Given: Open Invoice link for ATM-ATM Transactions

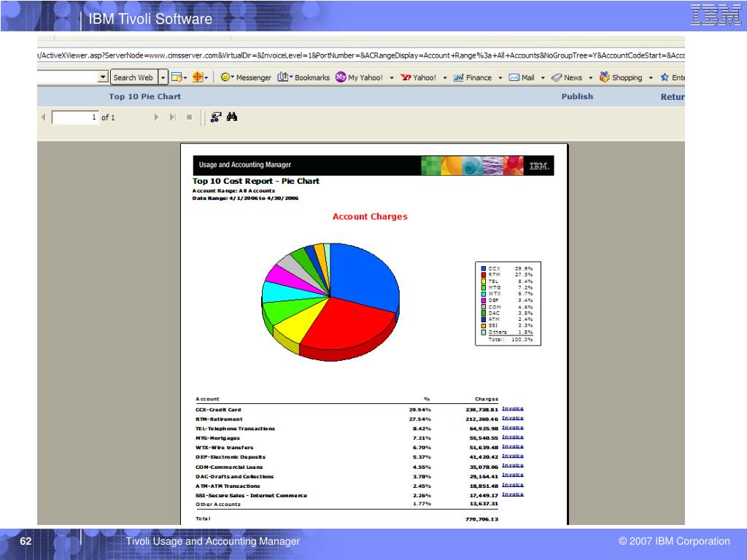Looking at the screenshot, I should click(x=513, y=485).
